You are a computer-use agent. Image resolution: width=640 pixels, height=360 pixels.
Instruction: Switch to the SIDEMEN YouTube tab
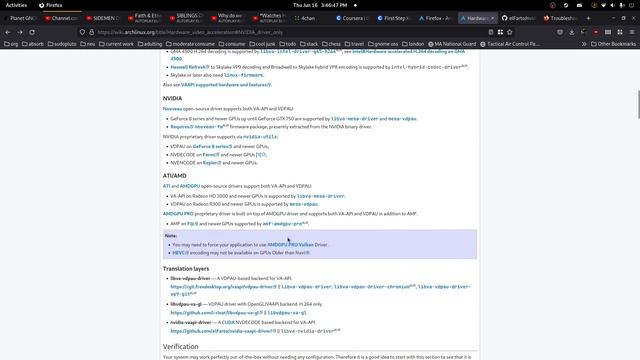click(x=103, y=18)
